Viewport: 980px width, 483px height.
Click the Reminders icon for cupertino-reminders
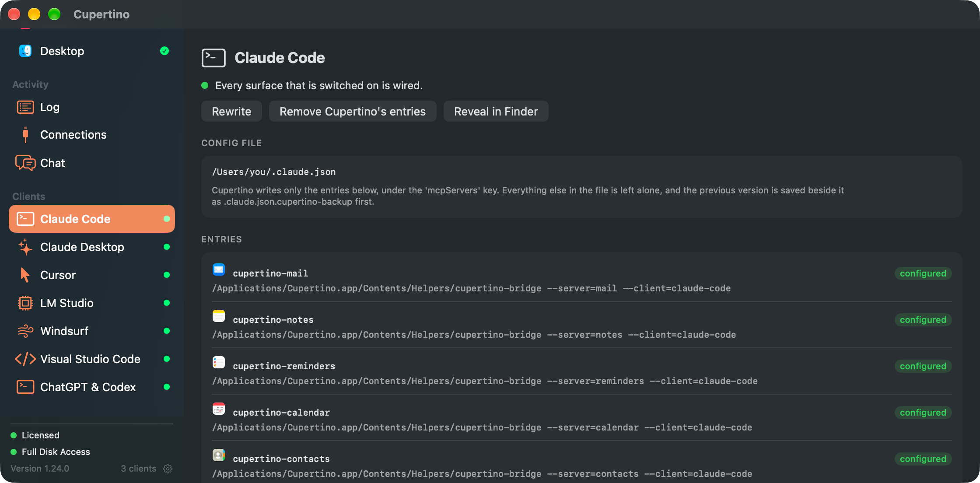coord(219,362)
